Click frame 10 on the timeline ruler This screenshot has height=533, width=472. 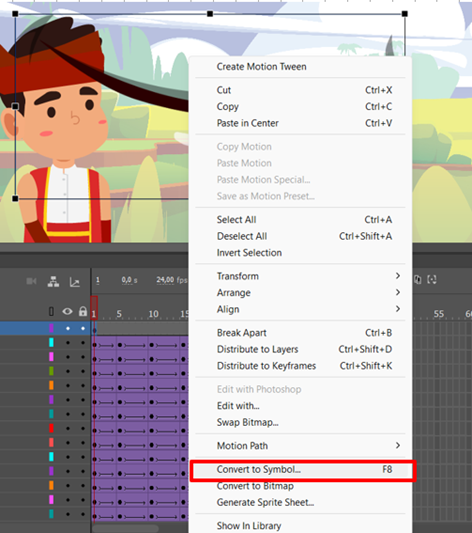coord(153,314)
